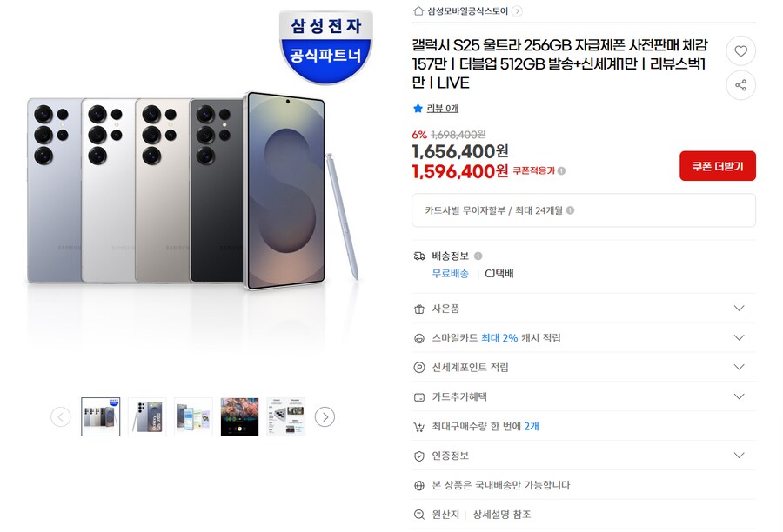The width and height of the screenshot is (783, 532).
Task: Select the second phone thumbnail image
Action: pyautogui.click(x=146, y=416)
